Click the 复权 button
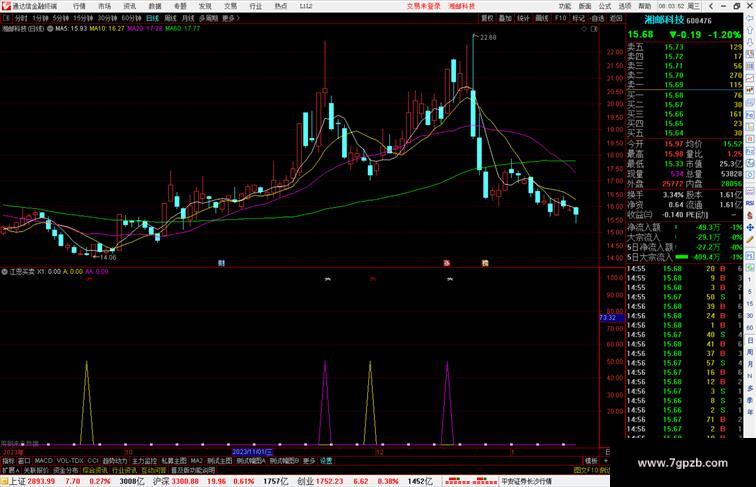 coord(487,18)
